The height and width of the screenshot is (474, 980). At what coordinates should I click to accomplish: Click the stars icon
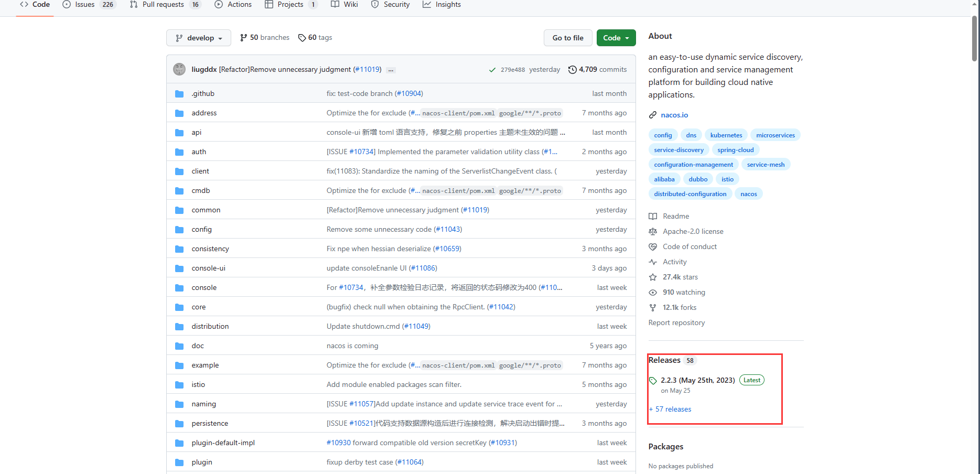coord(653,277)
